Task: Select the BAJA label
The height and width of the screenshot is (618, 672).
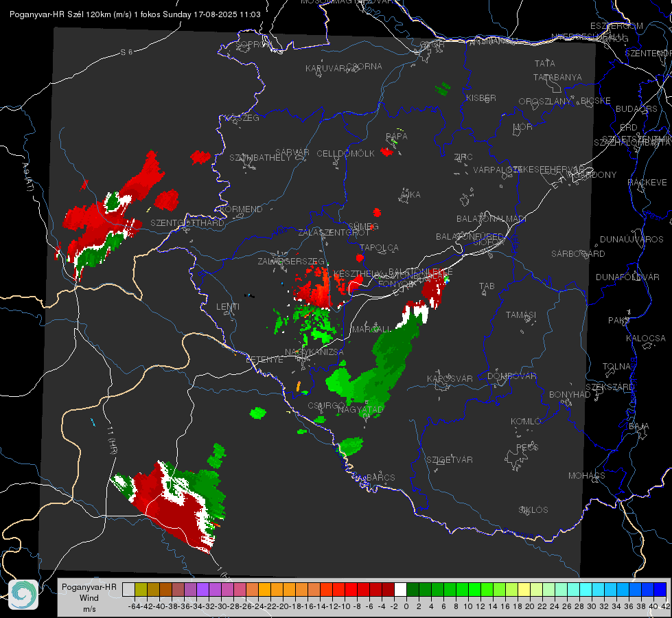Action: pyautogui.click(x=639, y=426)
